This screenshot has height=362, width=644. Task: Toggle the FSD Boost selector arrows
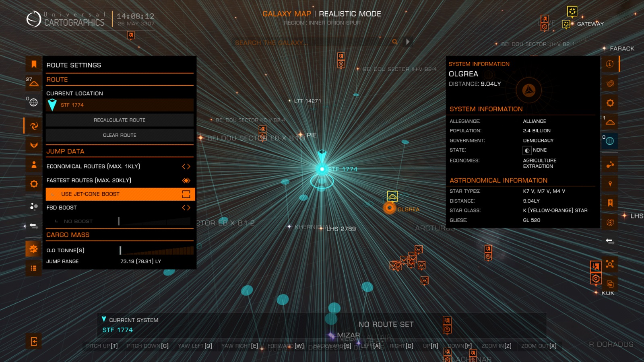186,208
